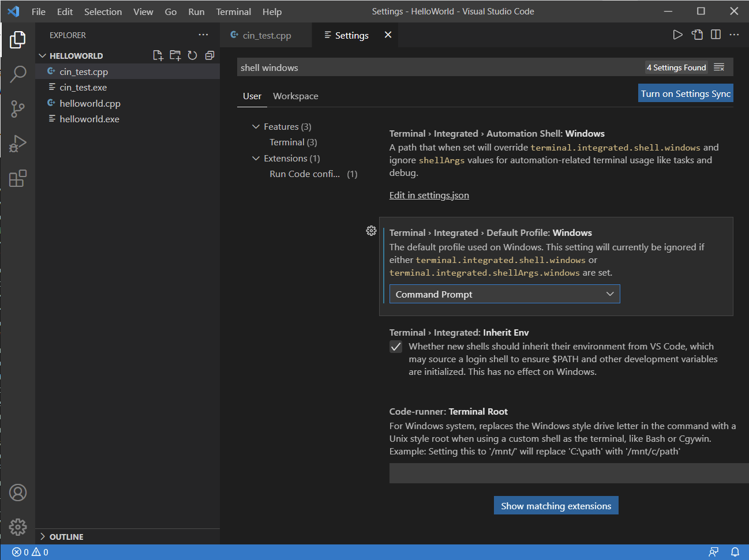Click Turn on Settings Sync button
Screen dimensions: 749x560
(686, 93)
